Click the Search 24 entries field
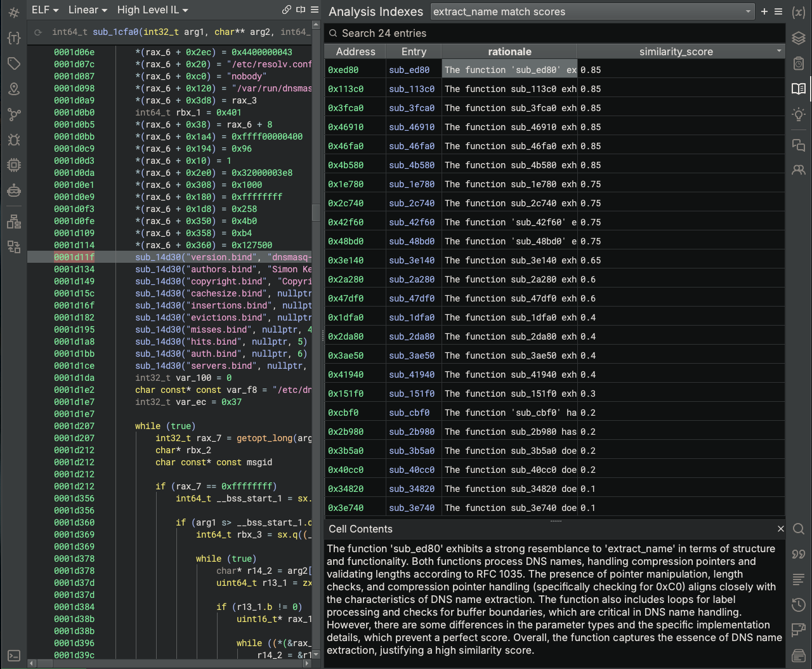This screenshot has height=669, width=812. (554, 33)
